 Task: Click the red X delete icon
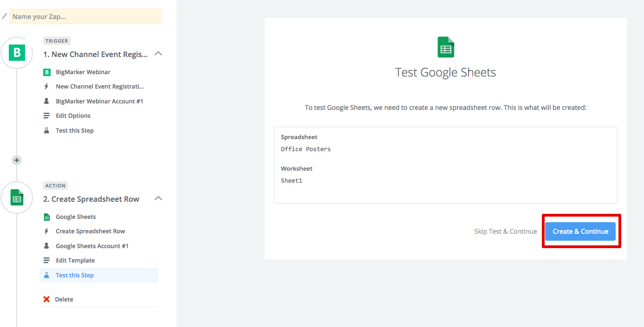pyautogui.click(x=46, y=299)
